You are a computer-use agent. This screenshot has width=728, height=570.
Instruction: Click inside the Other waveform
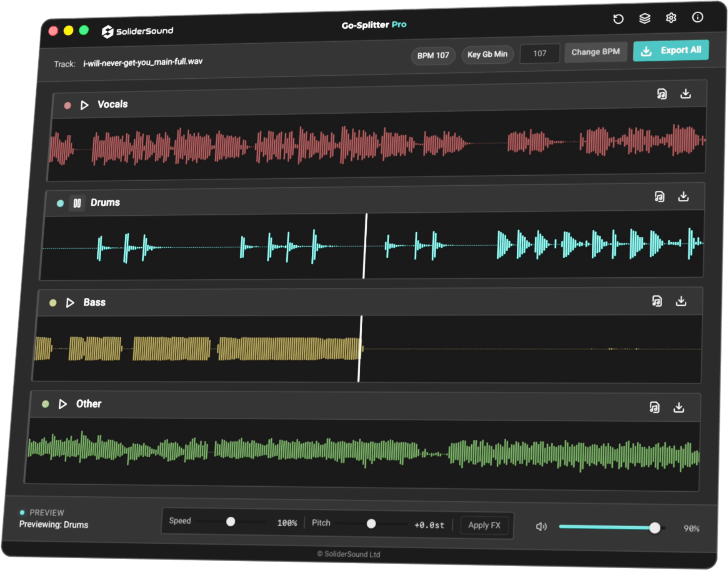pyautogui.click(x=363, y=455)
